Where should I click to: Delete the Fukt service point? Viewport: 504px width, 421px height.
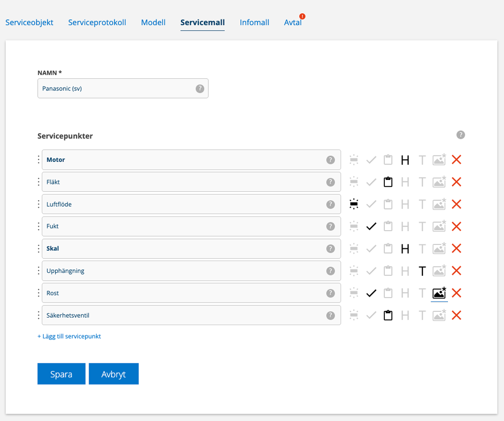point(456,226)
